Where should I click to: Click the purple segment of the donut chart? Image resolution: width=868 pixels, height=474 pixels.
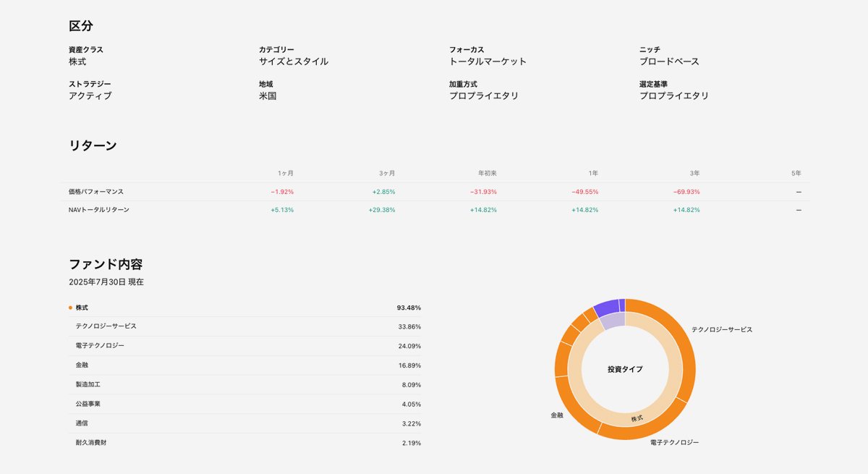(x=606, y=307)
